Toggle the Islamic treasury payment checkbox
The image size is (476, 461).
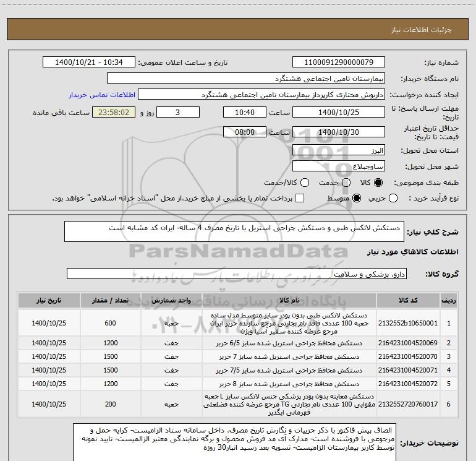(x=300, y=199)
